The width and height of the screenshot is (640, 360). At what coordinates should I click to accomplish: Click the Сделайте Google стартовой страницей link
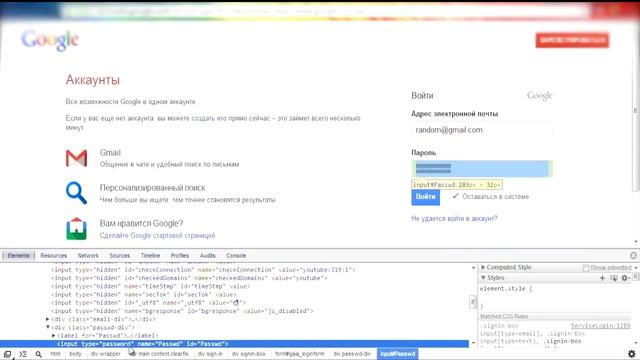[x=157, y=236]
